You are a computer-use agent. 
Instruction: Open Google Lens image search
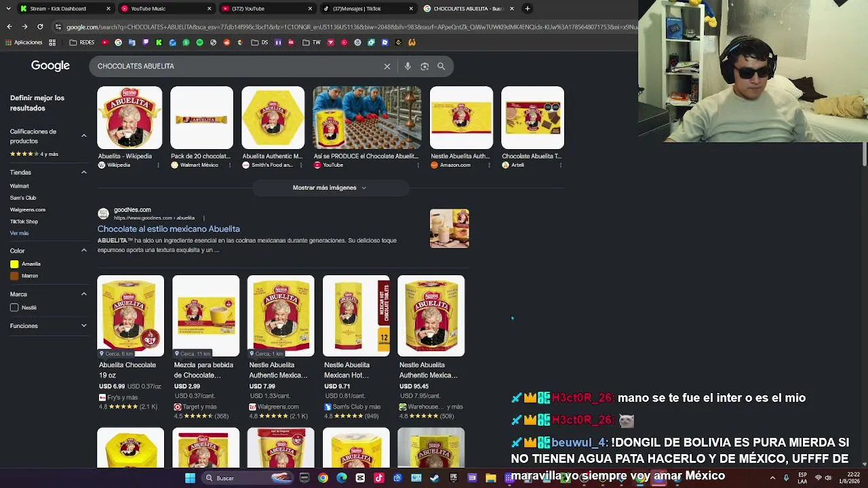pos(425,66)
